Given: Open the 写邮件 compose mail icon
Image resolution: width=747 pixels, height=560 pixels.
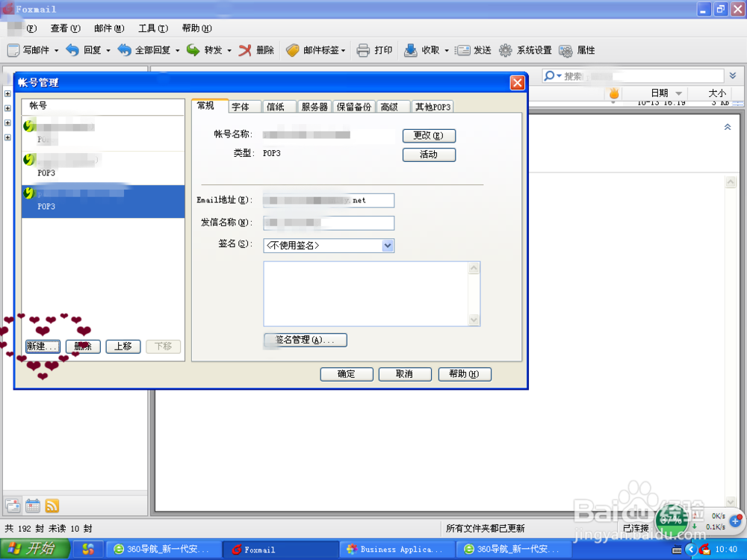Looking at the screenshot, I should click(30, 50).
